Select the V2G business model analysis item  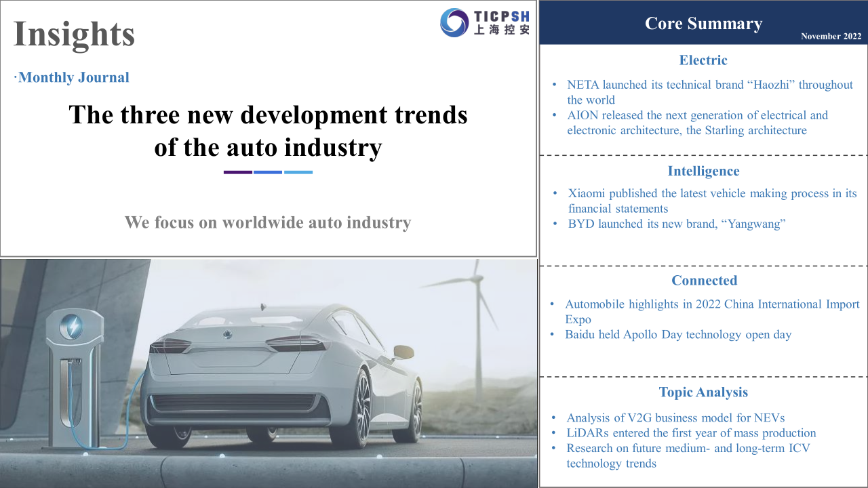click(675, 418)
